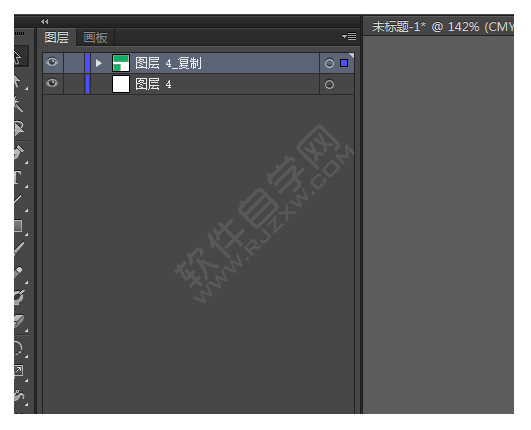The width and height of the screenshot is (531, 430).
Task: Switch to the 图层 tab
Action: tap(57, 37)
